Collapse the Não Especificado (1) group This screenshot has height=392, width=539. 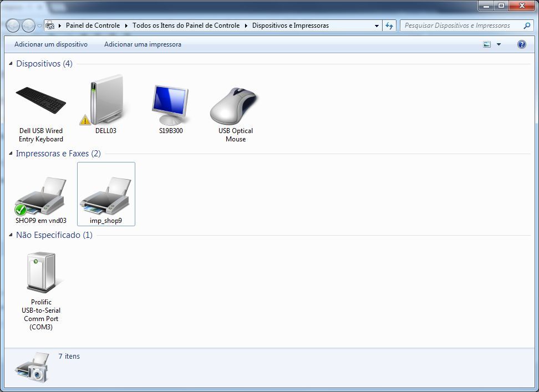tap(11, 235)
